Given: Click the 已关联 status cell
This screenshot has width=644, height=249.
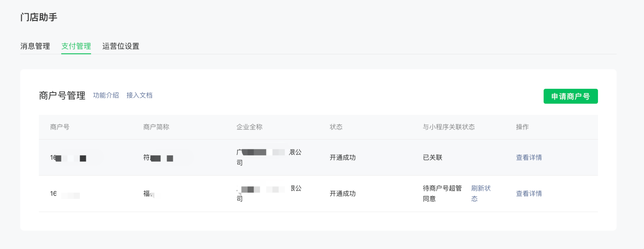Looking at the screenshot, I should pyautogui.click(x=432, y=158).
